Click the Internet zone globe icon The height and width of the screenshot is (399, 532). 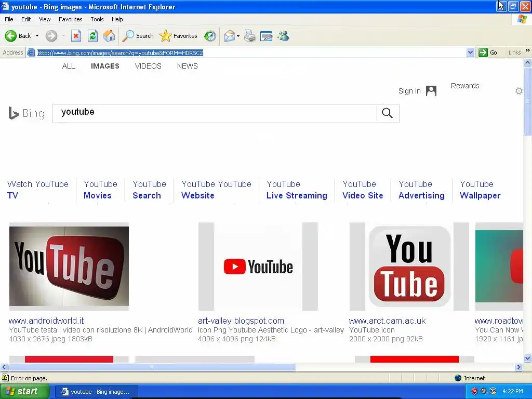(x=458, y=378)
